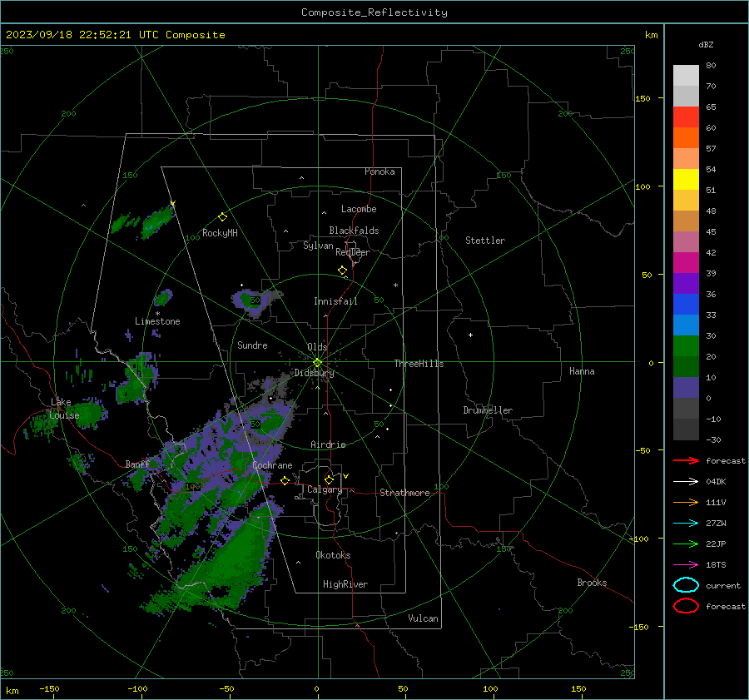The height and width of the screenshot is (700, 749).
Task: Click the cyan 27ZW arrow icon
Action: click(x=686, y=524)
